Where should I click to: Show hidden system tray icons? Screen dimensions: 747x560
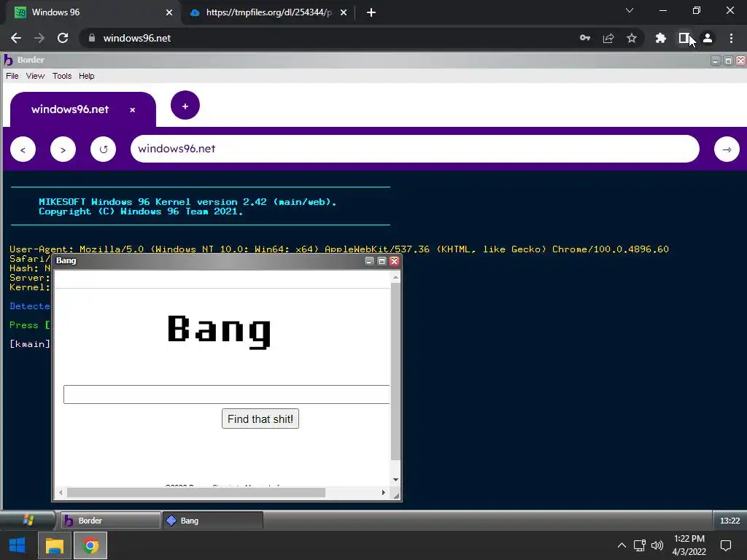[x=622, y=545]
